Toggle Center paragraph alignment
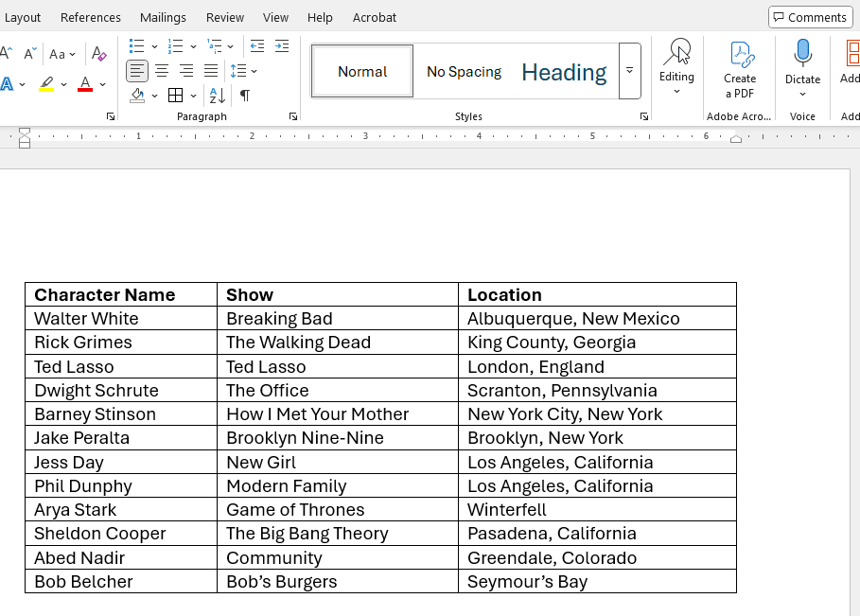860x616 pixels. 162,71
